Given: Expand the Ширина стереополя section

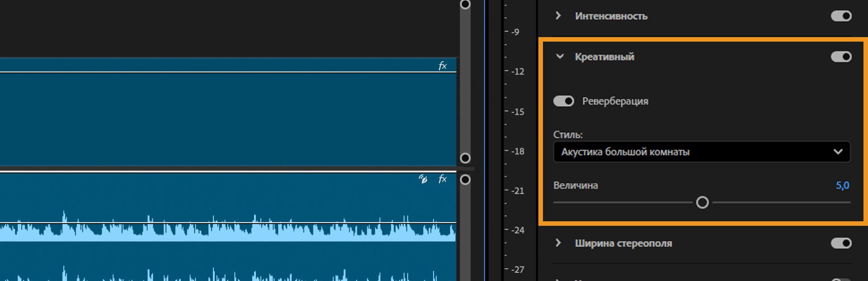Looking at the screenshot, I should pyautogui.click(x=558, y=243).
